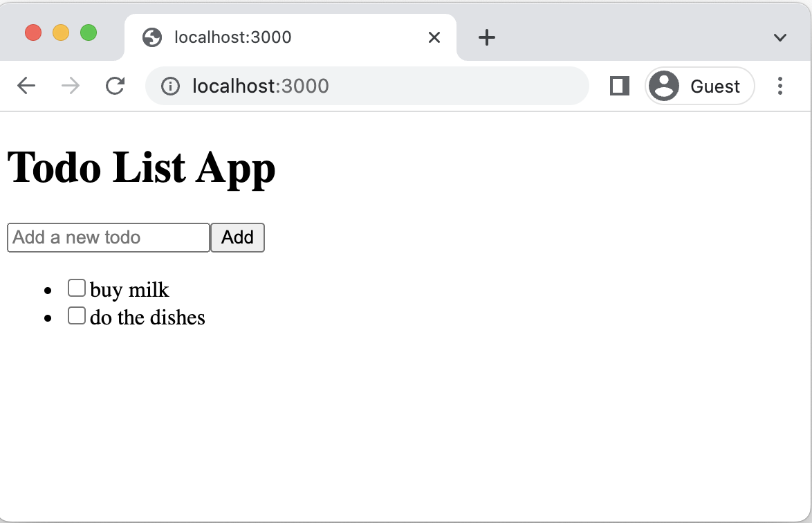812x523 pixels.
Task: Expand the tab search chevron
Action: coord(780,37)
